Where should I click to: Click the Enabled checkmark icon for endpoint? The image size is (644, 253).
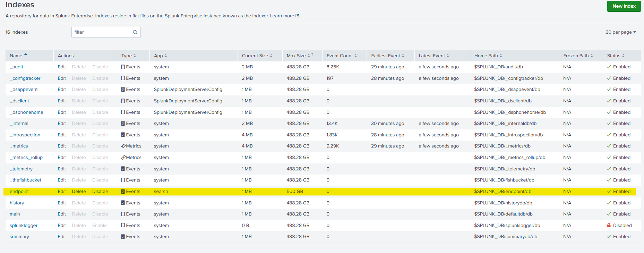609,192
